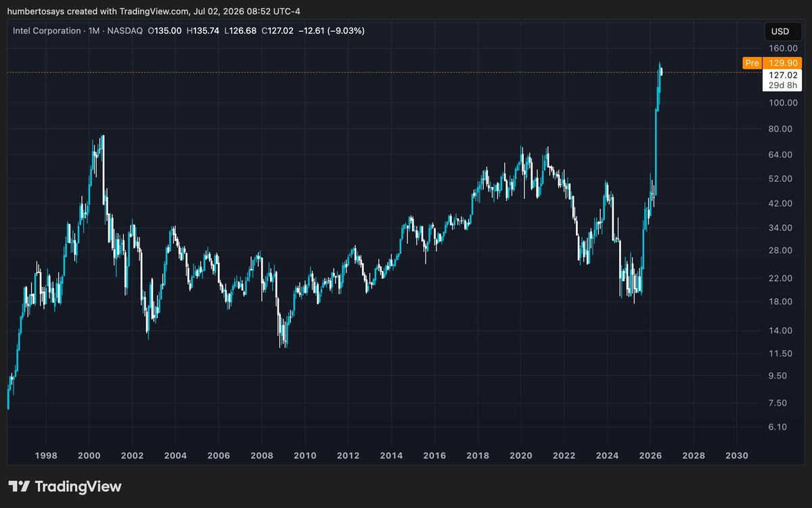Click the 2016 time axis label
The image size is (812, 508).
point(434,456)
